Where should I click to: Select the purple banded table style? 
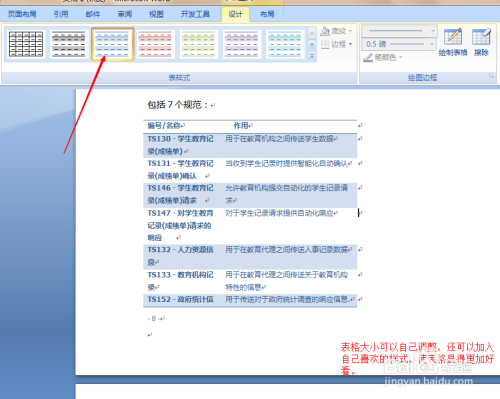(242, 44)
